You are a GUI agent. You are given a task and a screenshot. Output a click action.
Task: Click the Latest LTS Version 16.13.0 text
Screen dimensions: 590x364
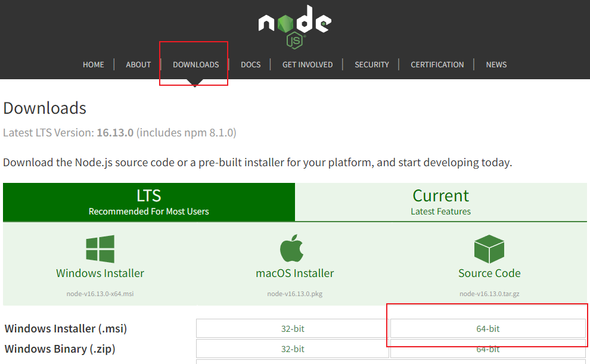[120, 133]
